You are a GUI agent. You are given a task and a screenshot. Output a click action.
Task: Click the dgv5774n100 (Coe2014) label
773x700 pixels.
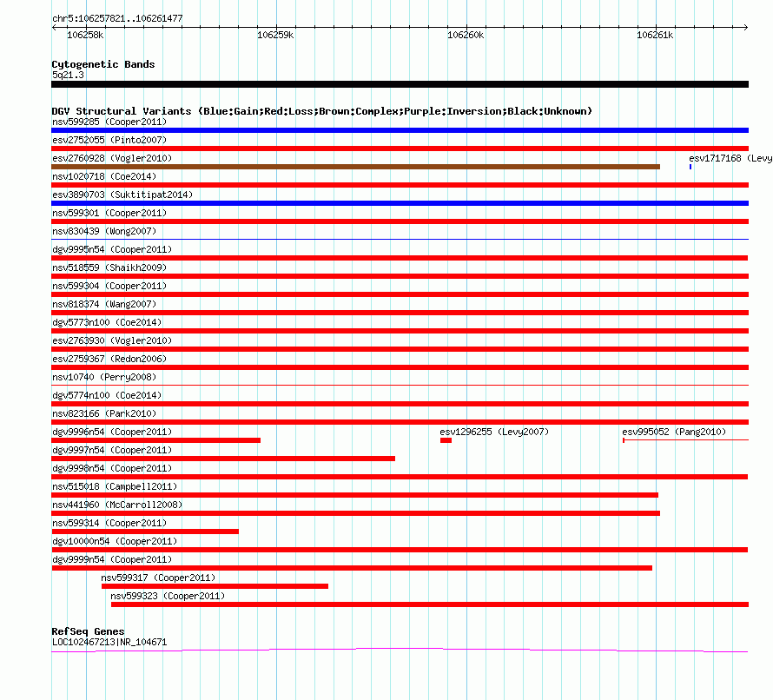(107, 395)
